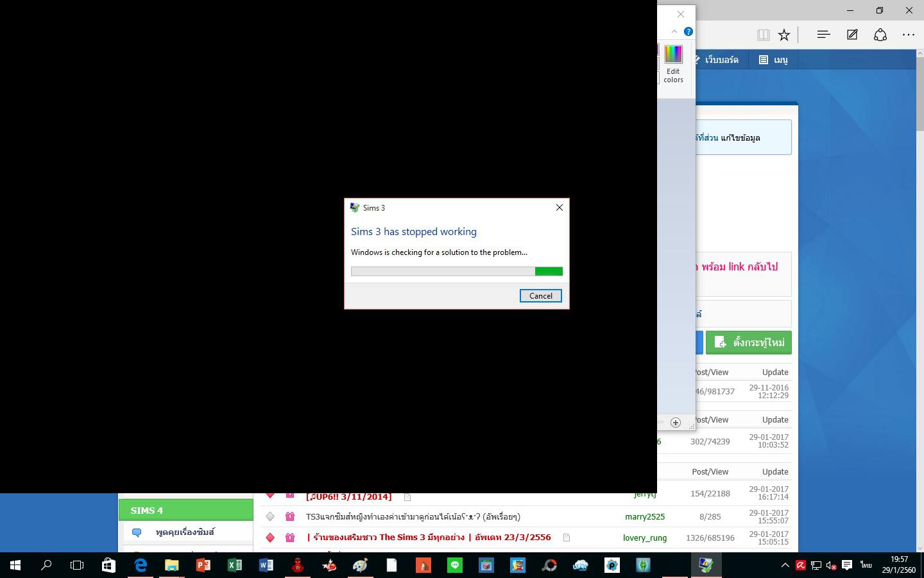The image size is (924, 578).
Task: Click the solution-checking progress bar
Action: (457, 271)
